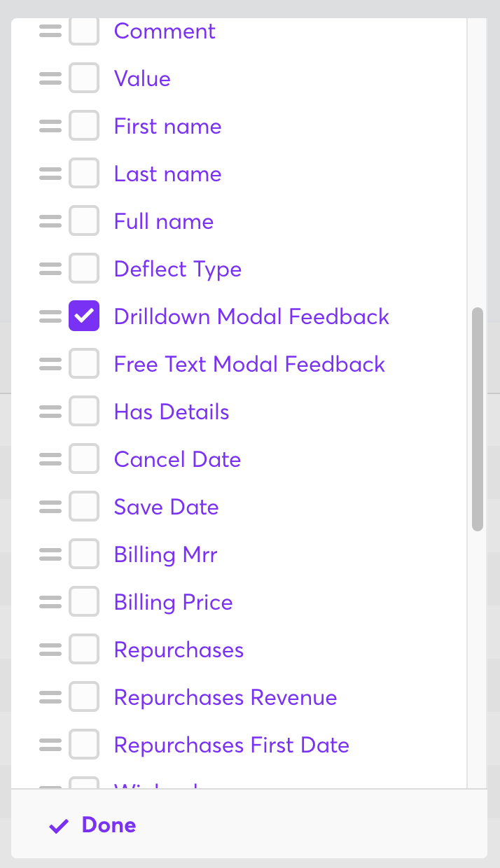Click drag handle of Drilldown Modal Feedback

tap(50, 317)
